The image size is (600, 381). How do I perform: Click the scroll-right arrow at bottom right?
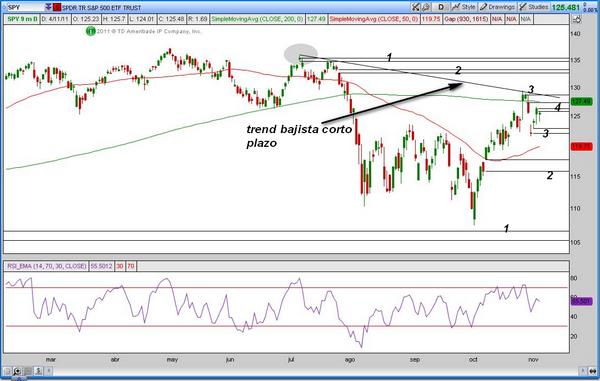(x=583, y=371)
